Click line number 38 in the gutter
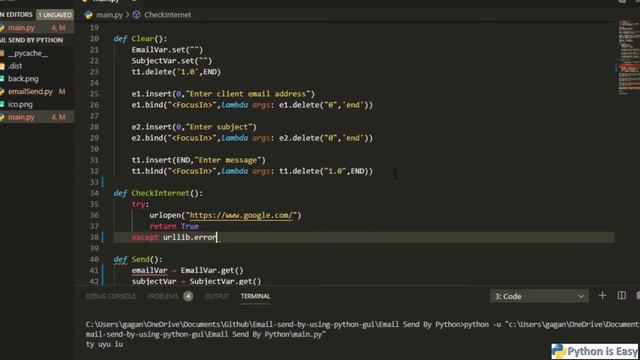This screenshot has height=360, width=640. (x=94, y=237)
